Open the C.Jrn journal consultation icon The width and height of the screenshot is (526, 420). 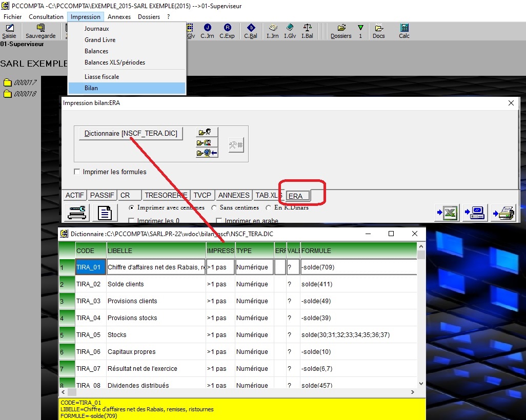pyautogui.click(x=207, y=31)
